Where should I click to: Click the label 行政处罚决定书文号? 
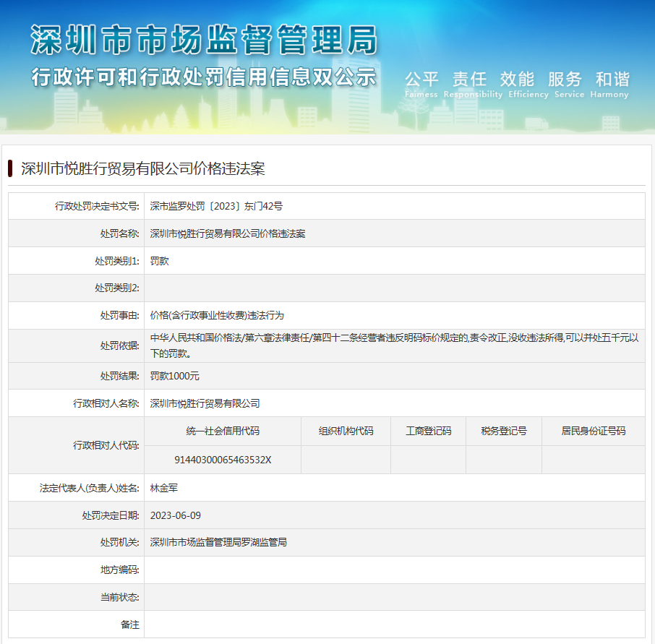point(96,206)
